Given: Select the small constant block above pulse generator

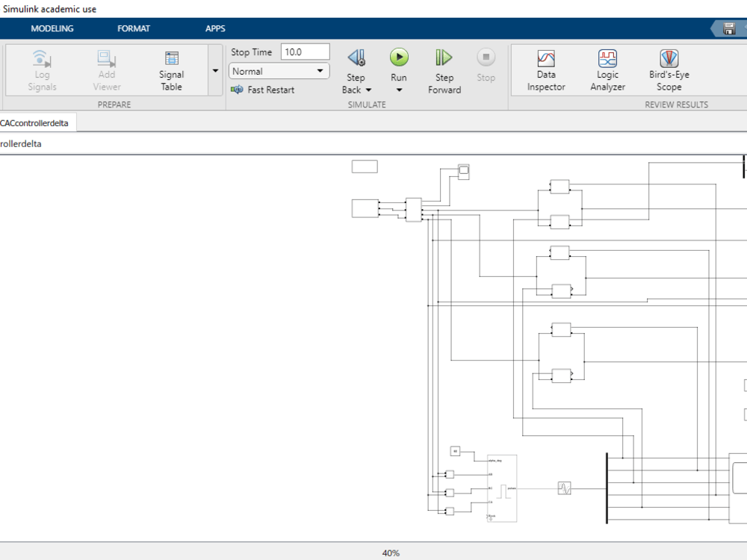Looking at the screenshot, I should pos(455,451).
